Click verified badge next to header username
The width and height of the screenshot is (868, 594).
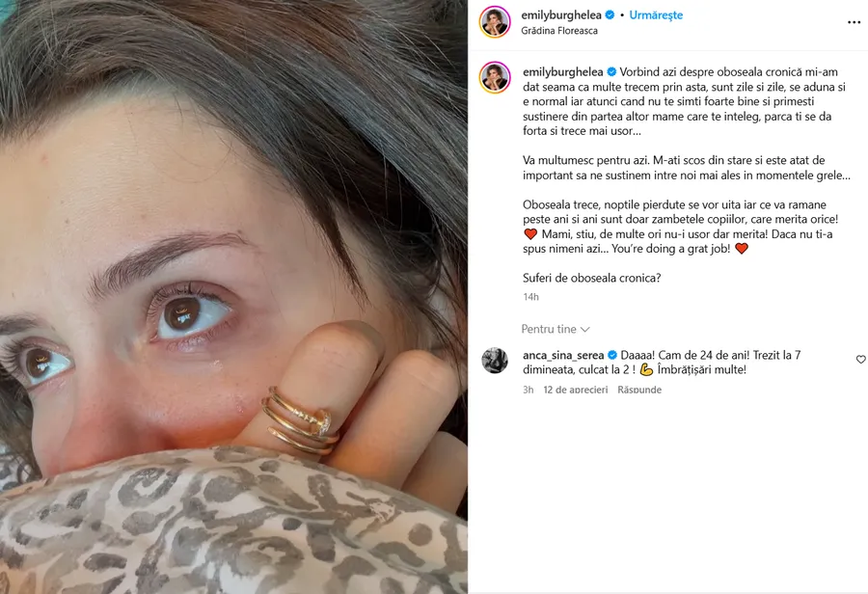click(610, 15)
